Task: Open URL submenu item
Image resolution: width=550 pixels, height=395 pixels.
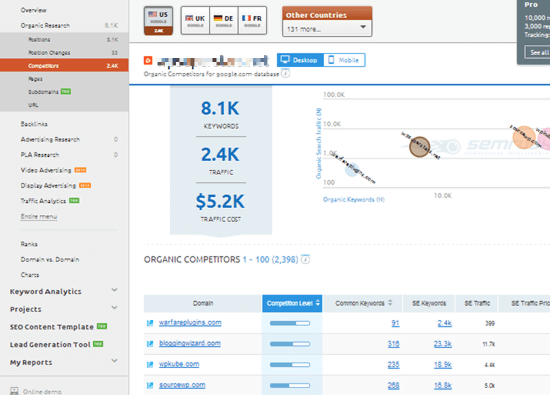Action: pyautogui.click(x=33, y=105)
